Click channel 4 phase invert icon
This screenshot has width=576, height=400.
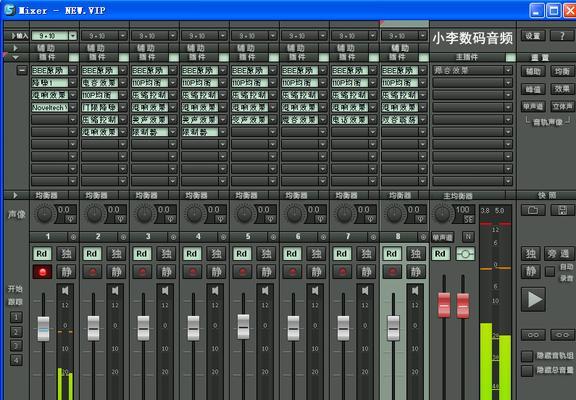pyautogui.click(x=220, y=219)
